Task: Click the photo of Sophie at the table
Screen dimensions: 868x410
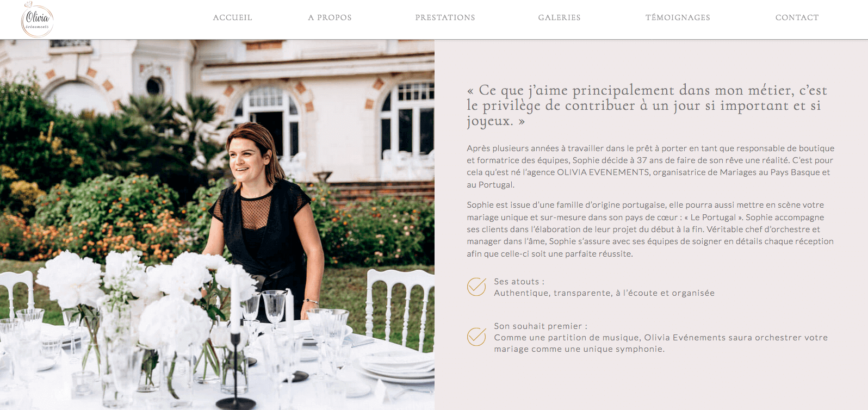Action: (217, 225)
